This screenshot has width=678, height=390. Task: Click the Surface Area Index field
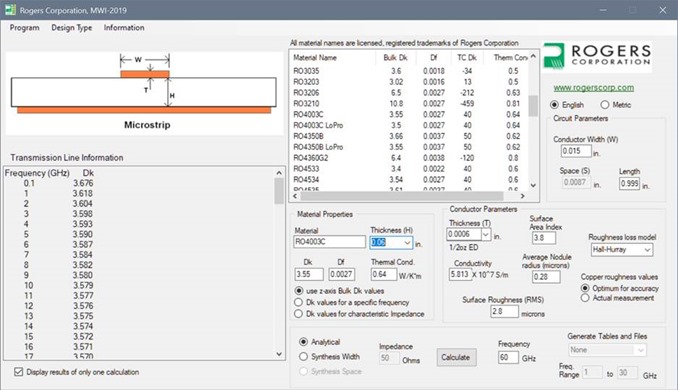(x=544, y=238)
